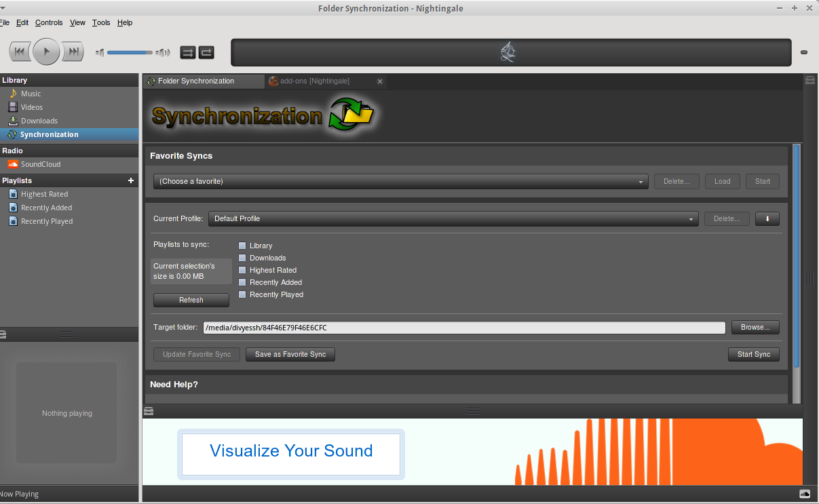The height and width of the screenshot is (504, 819).
Task: Adjust the volume slider
Action: [x=130, y=52]
